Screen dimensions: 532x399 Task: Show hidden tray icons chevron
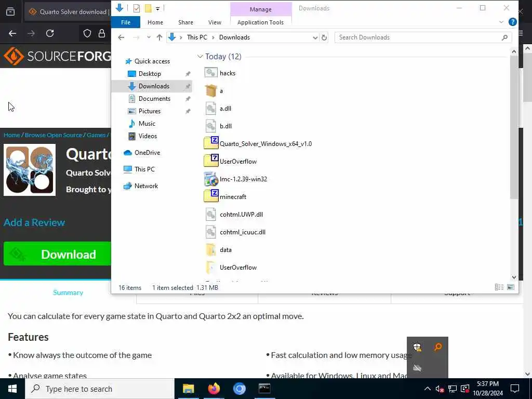[427, 389]
